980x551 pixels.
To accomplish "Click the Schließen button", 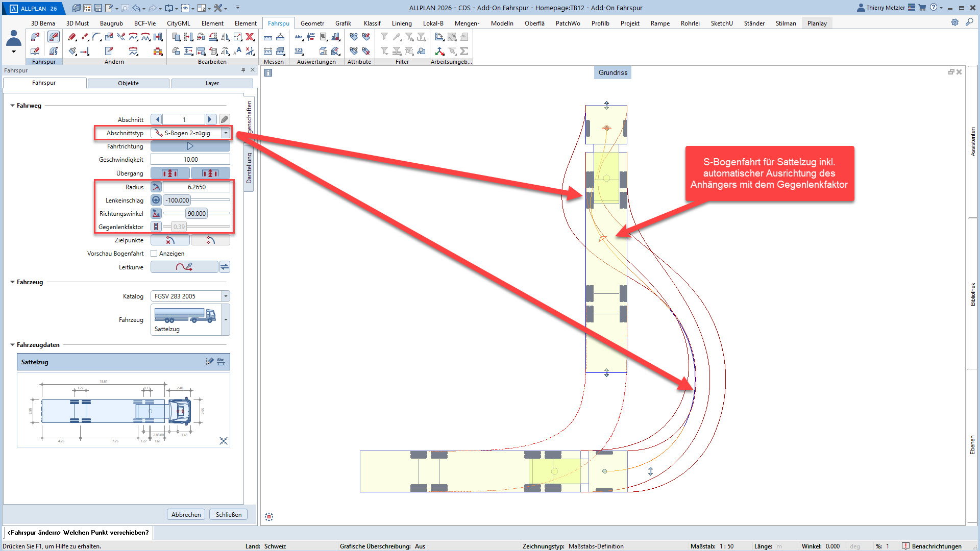I will (228, 514).
